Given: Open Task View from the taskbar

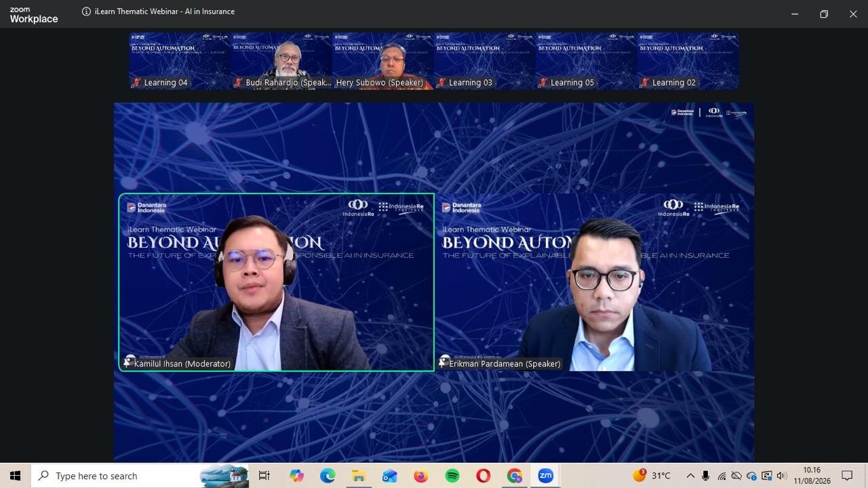Looking at the screenshot, I should click(264, 476).
